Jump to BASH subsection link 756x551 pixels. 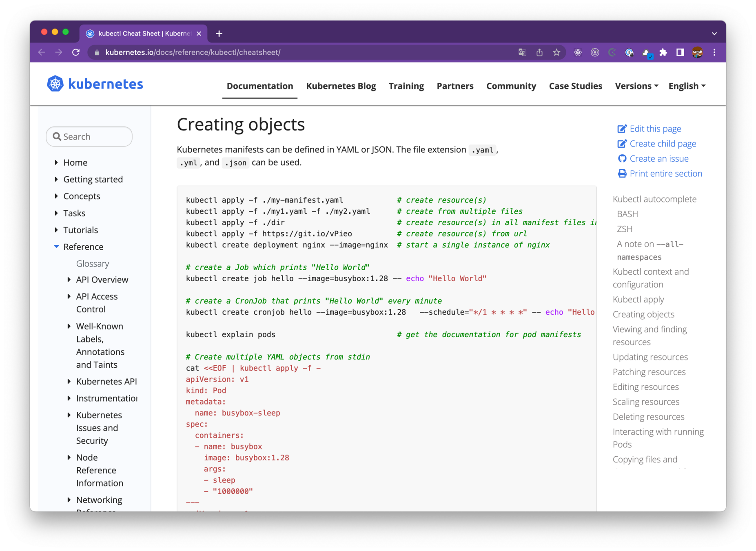[x=627, y=214]
